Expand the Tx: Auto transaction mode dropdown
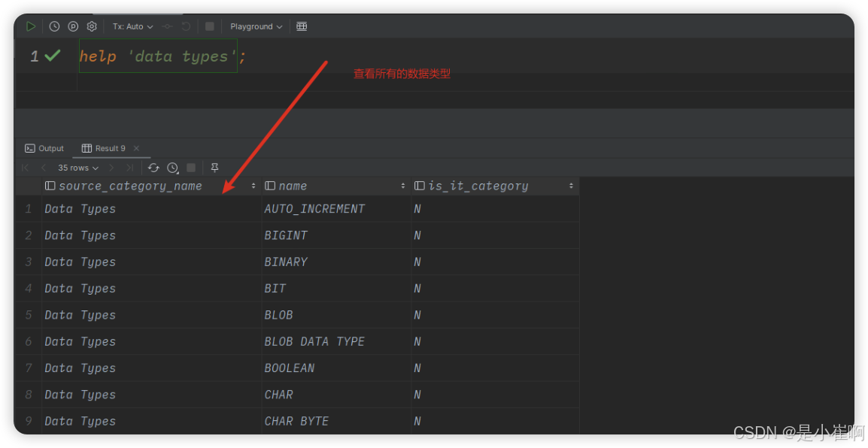868x448 pixels. [132, 26]
